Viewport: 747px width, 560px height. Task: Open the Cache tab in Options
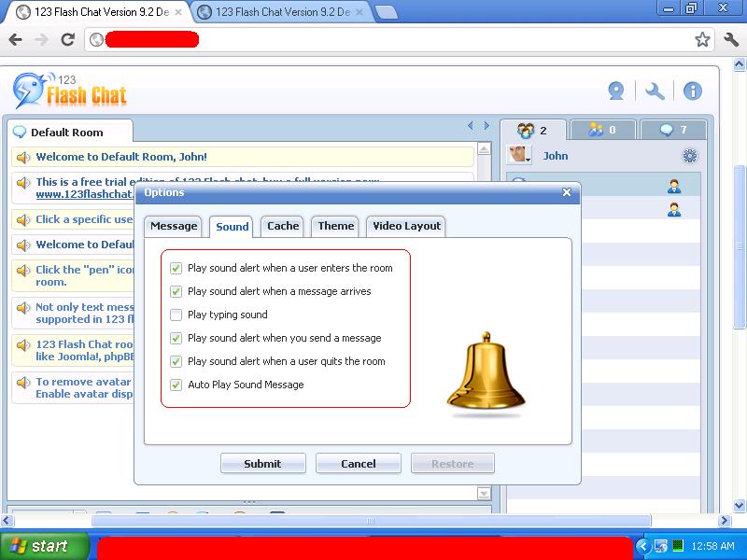coord(283,226)
